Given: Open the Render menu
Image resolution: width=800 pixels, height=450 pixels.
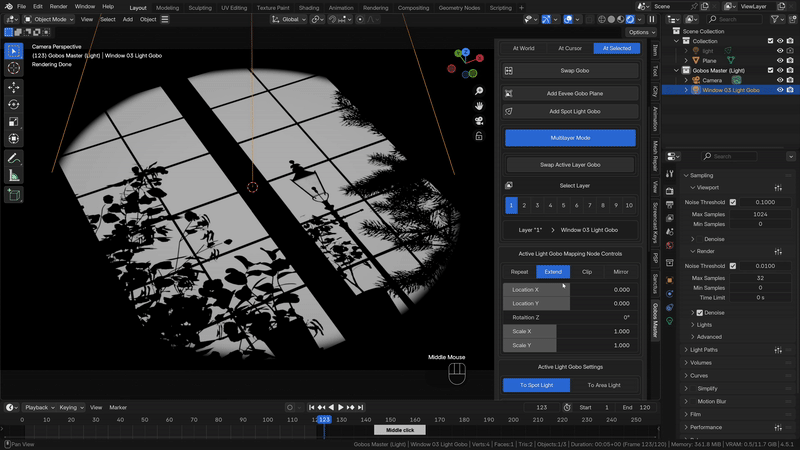Looking at the screenshot, I should click(58, 6).
